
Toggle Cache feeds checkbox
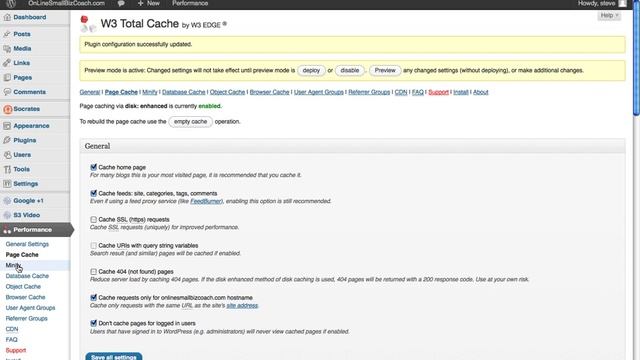93,193
